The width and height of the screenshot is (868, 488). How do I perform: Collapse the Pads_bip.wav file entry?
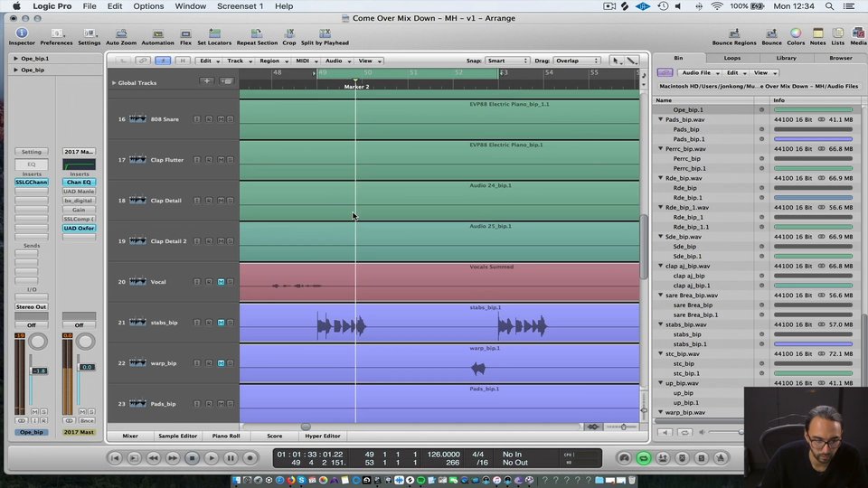click(660, 119)
